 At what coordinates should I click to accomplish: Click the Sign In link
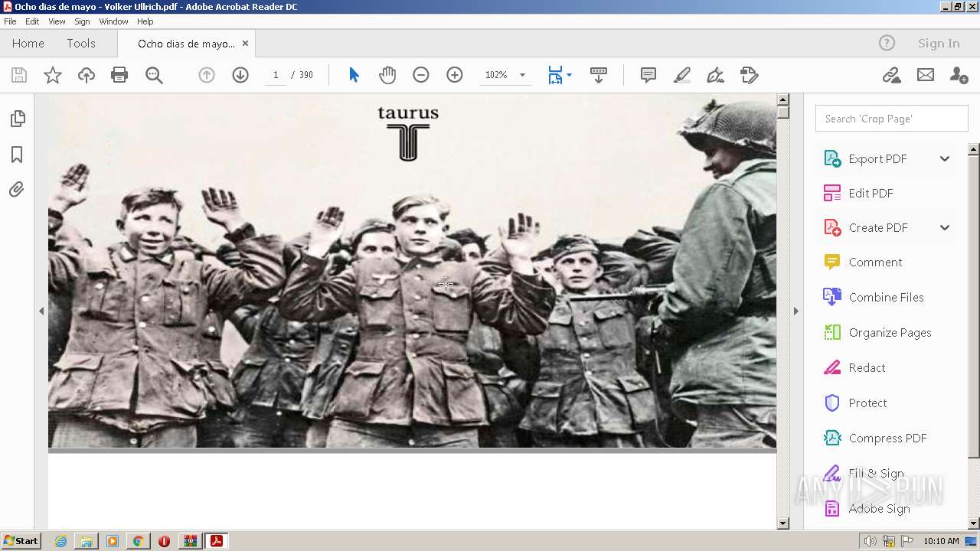(939, 43)
